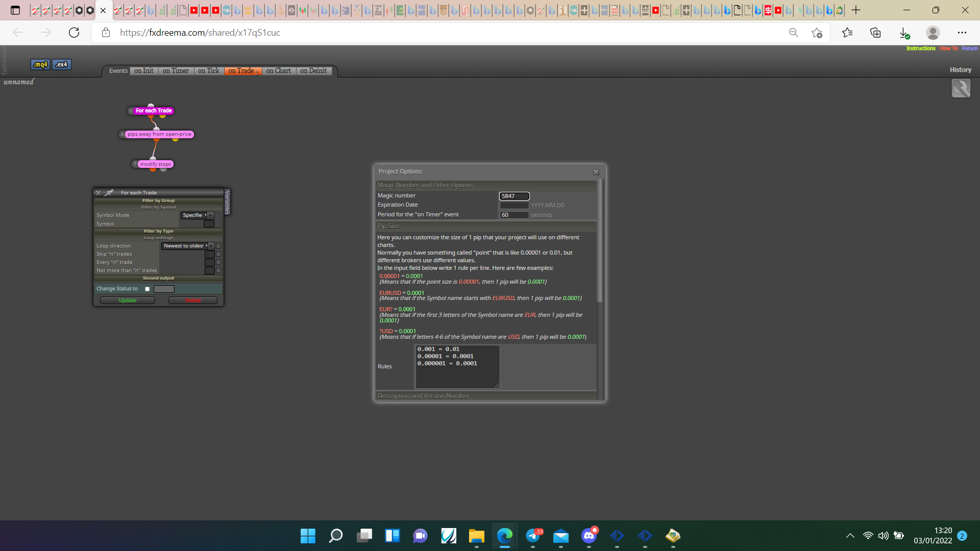Open Discord from the taskbar
Viewport: 980px width, 551px height.
(589, 536)
